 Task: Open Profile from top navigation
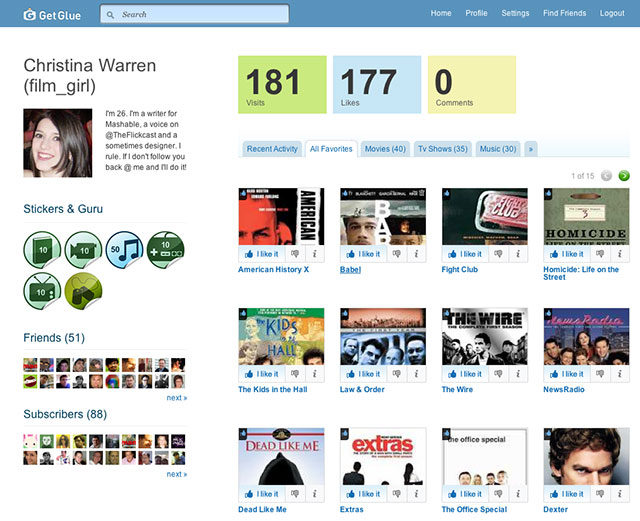pos(476,13)
